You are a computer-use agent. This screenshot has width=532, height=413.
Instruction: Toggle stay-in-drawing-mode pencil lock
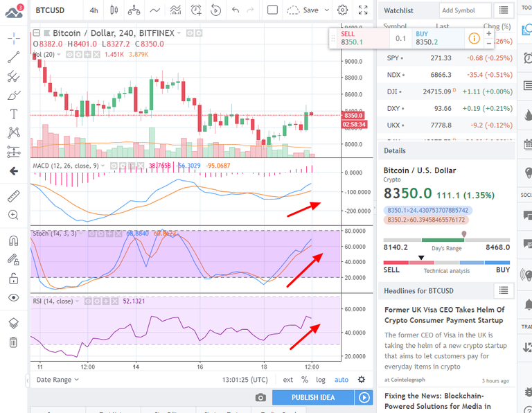point(14,260)
